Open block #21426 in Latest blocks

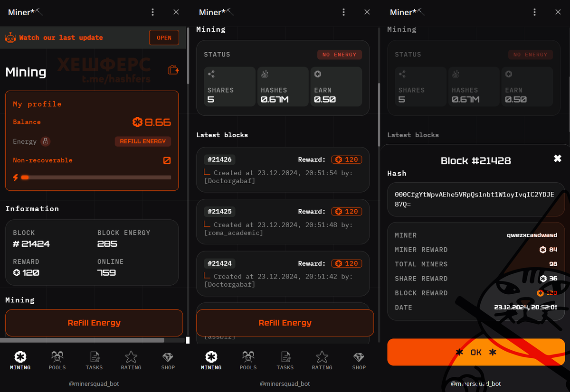tap(283, 169)
